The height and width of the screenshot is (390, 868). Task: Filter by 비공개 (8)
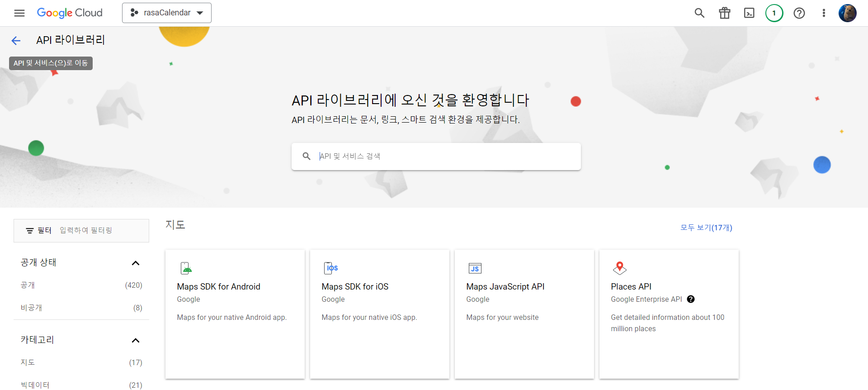(81, 308)
